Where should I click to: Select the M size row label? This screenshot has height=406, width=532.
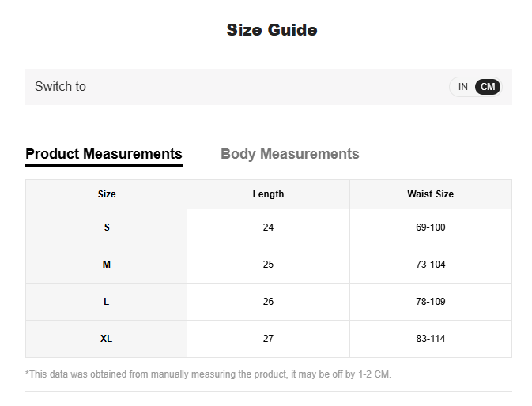(107, 265)
